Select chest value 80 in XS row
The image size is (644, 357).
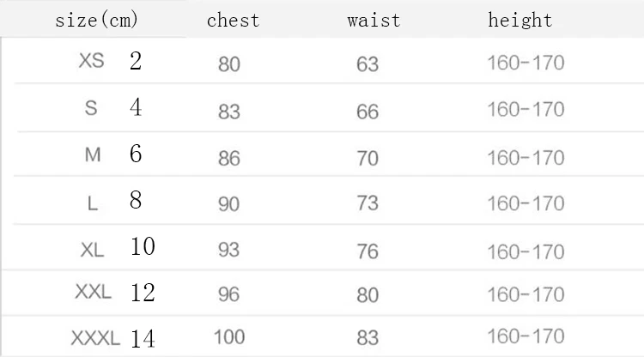coord(229,64)
